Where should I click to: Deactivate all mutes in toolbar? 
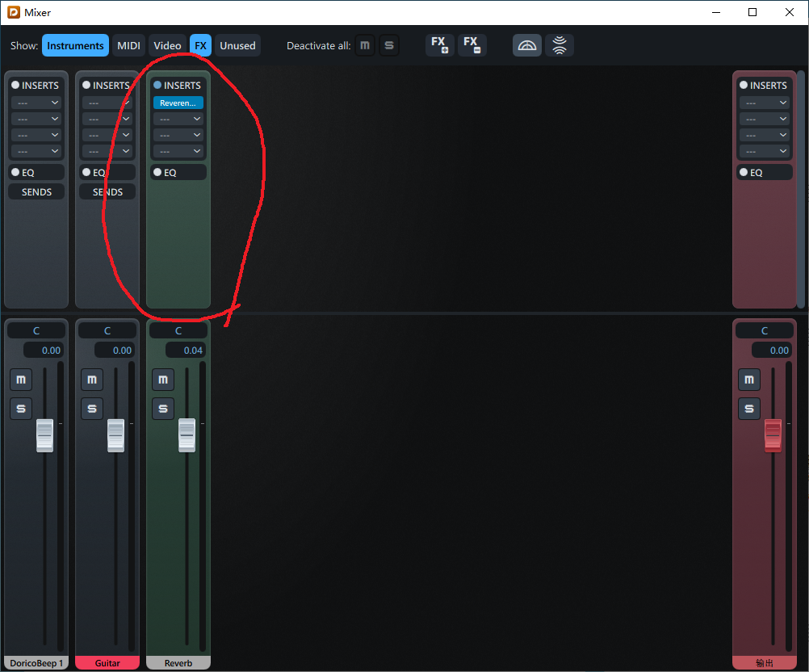point(365,45)
